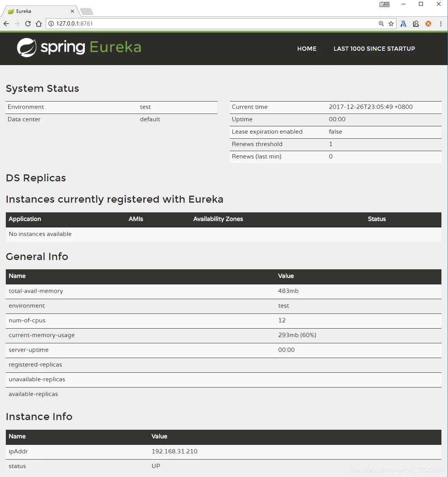
Task: Click the 'AMIs' column header
Action: pos(136,219)
